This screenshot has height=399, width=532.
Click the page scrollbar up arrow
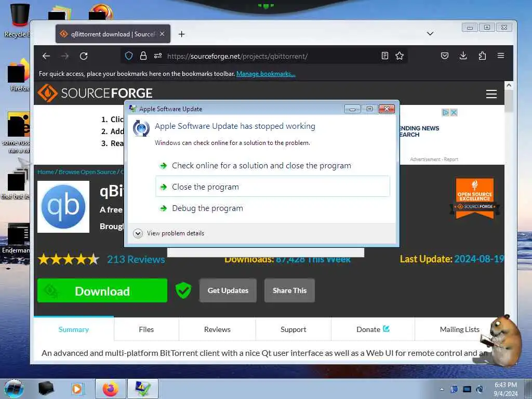509,86
